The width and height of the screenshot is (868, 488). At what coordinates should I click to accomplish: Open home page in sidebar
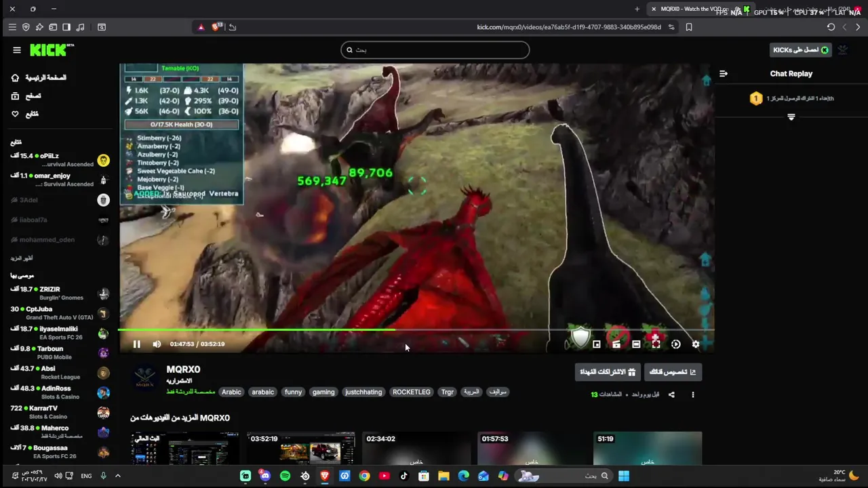coord(39,78)
